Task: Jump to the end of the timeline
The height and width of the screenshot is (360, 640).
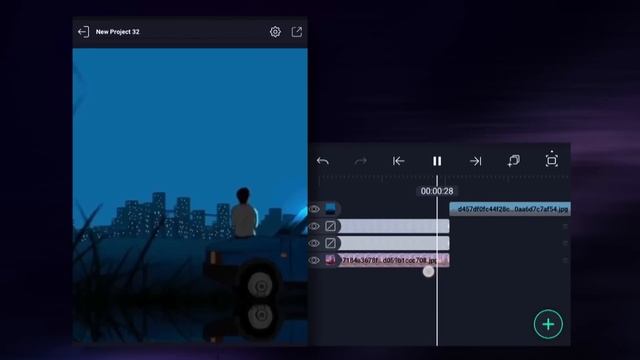Action: 476,161
